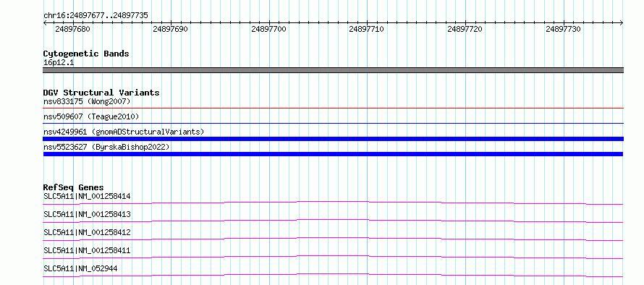The width and height of the screenshot is (644, 285).
Task: Click ruler position 24897680
Action: [72, 29]
